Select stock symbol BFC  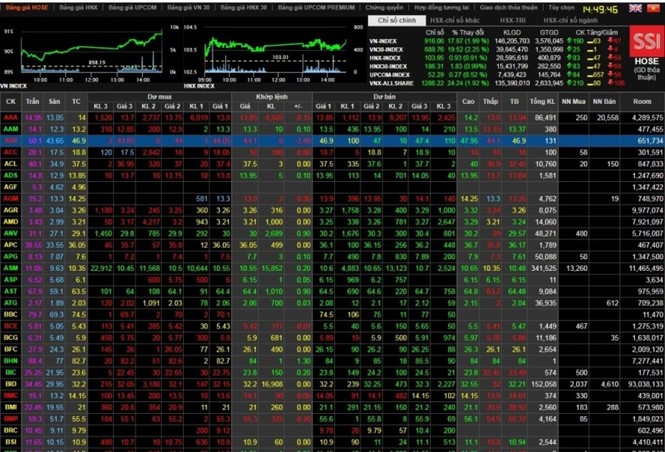coord(11,349)
